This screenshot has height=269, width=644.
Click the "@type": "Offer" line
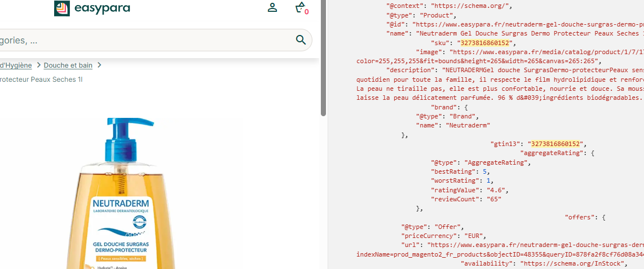(433, 227)
